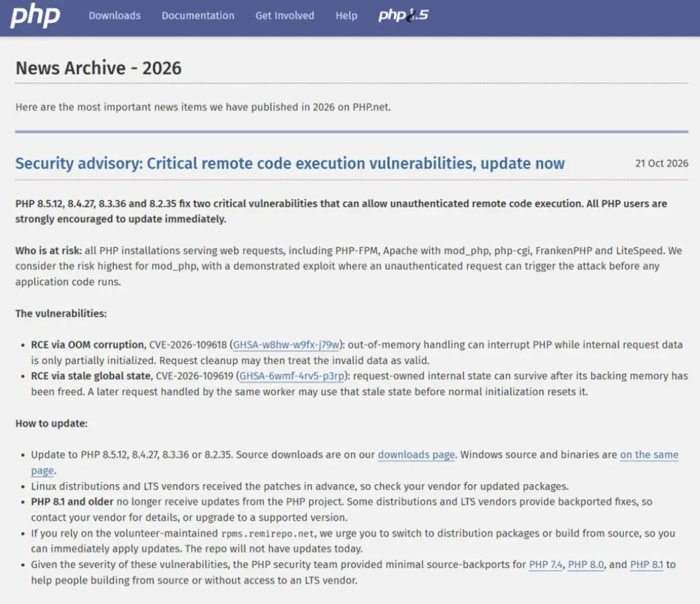Open advisory GHSA-6wmf-4rv5-p3rp link
The image size is (700, 604).
tap(292, 376)
